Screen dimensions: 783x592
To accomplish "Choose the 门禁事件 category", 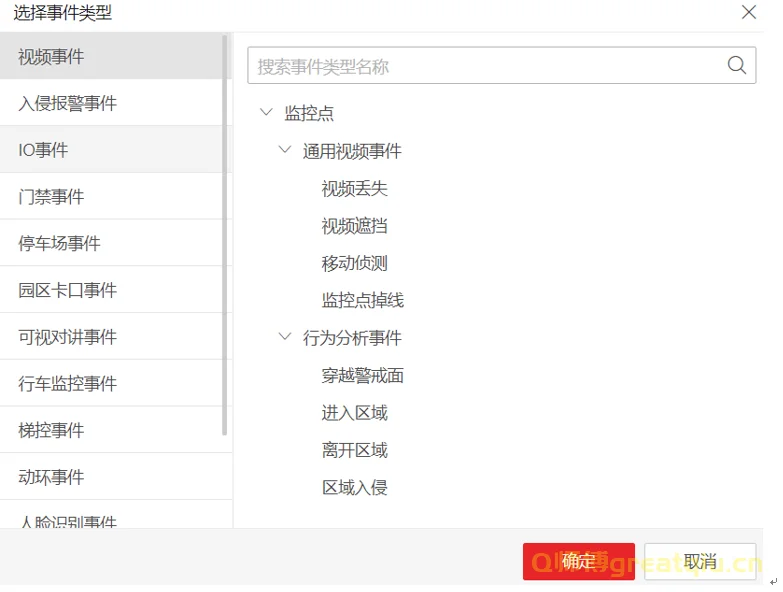I will 52,197.
